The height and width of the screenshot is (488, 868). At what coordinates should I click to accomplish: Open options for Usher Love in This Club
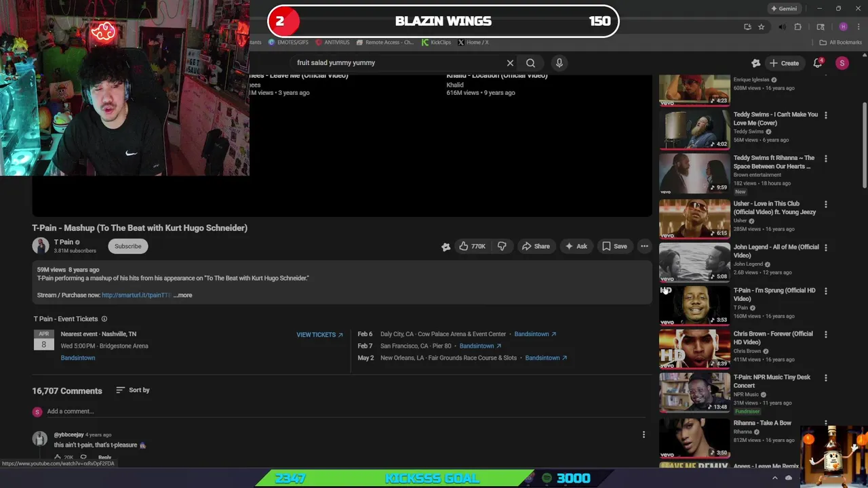pyautogui.click(x=825, y=204)
